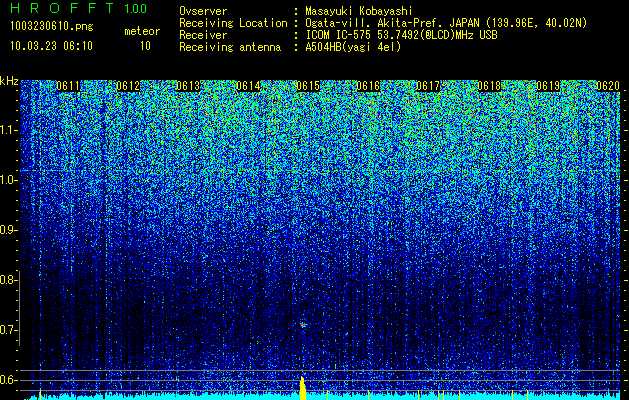
Task: Click the 0620 time marker
Action: [608, 86]
